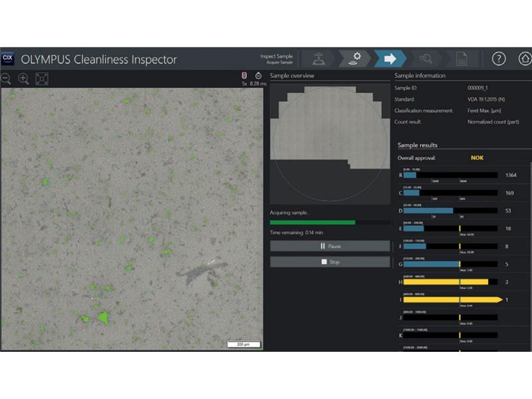Image resolution: width=532 pixels, height=399 pixels.
Task: Click the green acquisition progress bar
Action: pyautogui.click(x=313, y=223)
